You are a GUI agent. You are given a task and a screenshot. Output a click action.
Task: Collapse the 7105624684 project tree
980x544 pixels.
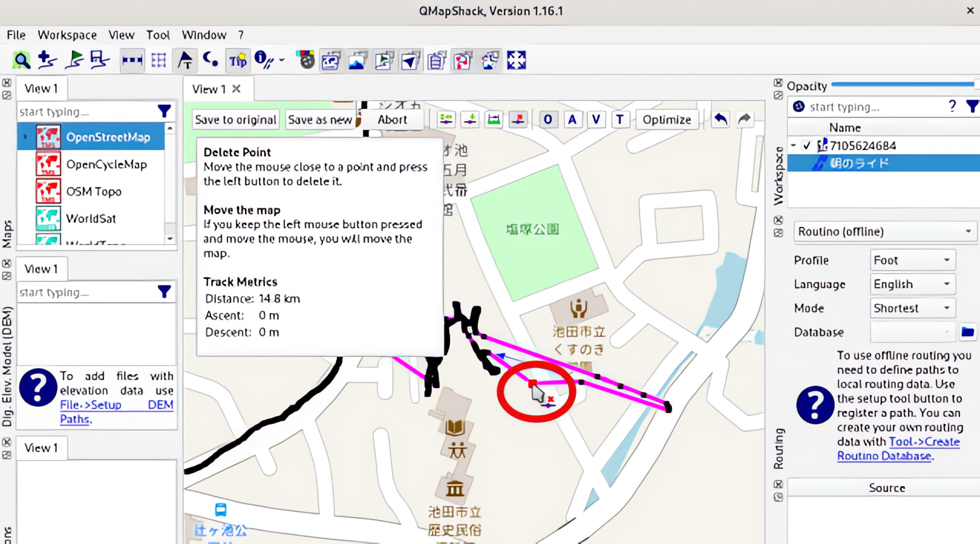[x=793, y=145]
